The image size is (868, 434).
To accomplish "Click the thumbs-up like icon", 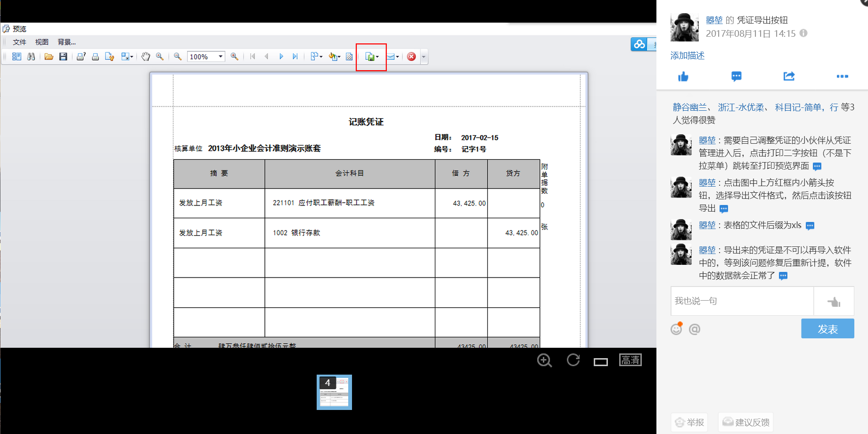I will click(683, 76).
